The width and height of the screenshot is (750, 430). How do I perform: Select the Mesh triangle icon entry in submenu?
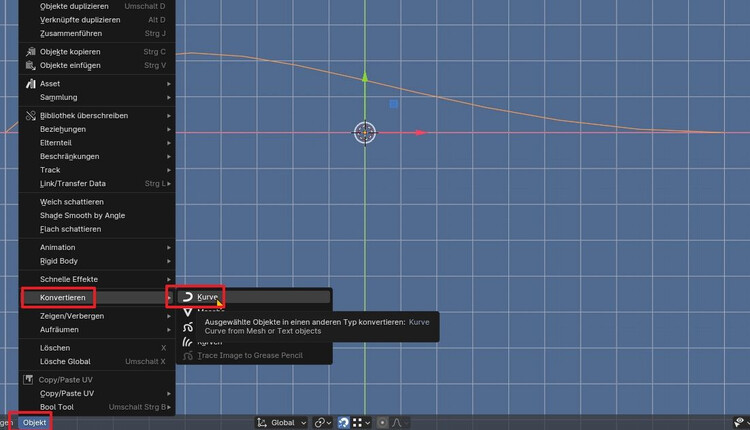[188, 312]
